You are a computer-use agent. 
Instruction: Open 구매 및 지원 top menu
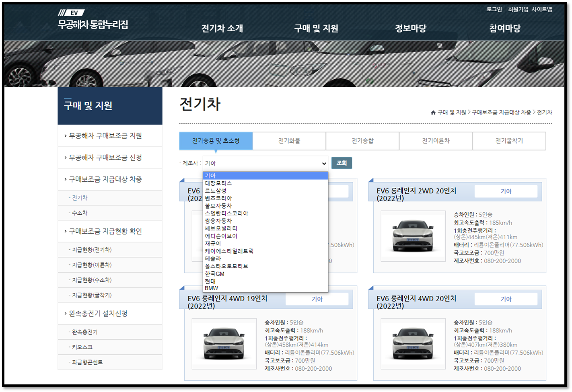[316, 29]
